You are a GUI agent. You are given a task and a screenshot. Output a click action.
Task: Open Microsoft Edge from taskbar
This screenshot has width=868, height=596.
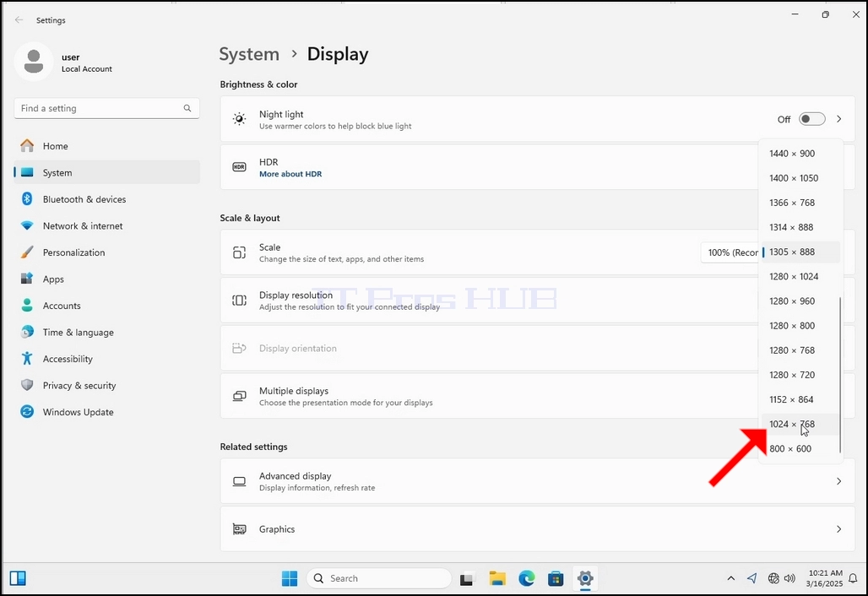pyautogui.click(x=526, y=578)
